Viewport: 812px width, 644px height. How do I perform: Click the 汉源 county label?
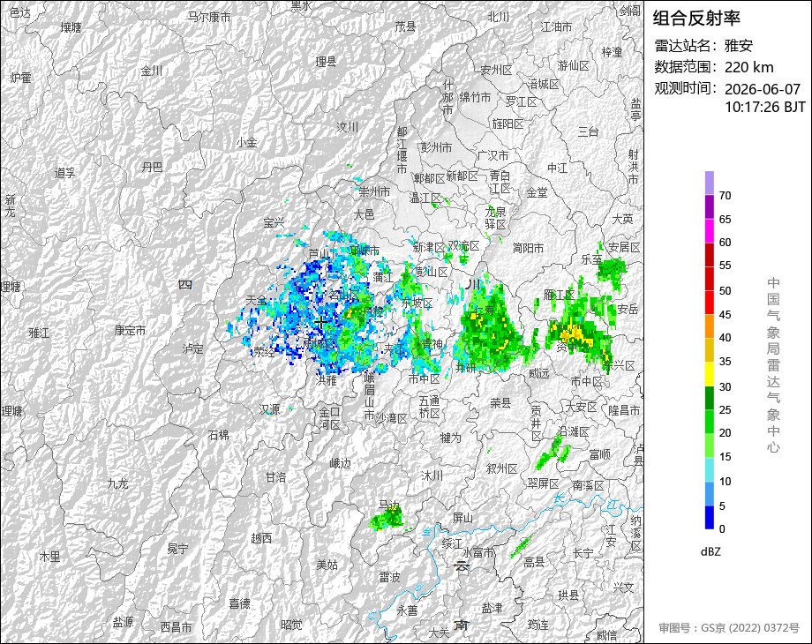269,409
